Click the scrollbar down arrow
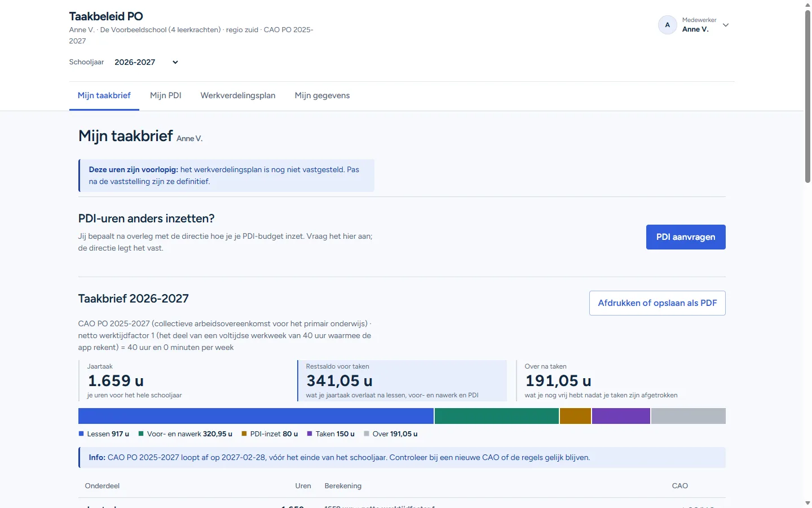 click(807, 503)
